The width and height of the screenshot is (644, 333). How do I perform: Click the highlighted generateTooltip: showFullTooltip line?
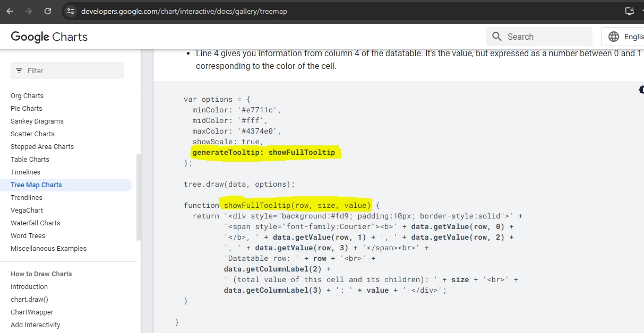pyautogui.click(x=264, y=153)
